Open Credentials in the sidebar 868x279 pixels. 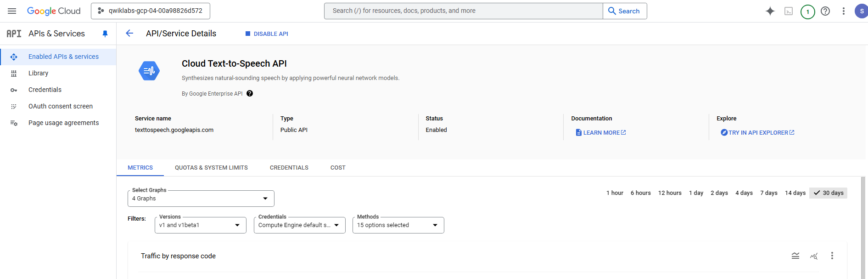tap(58, 90)
